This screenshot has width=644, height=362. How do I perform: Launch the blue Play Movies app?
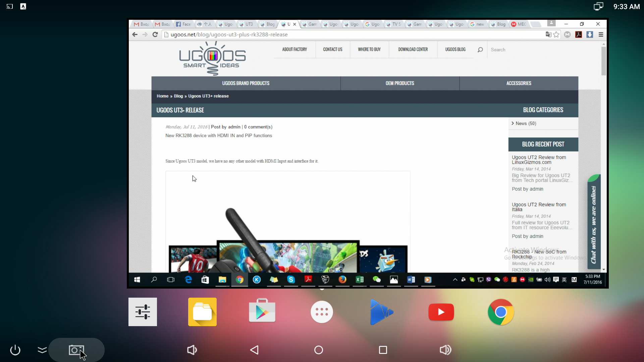381,312
